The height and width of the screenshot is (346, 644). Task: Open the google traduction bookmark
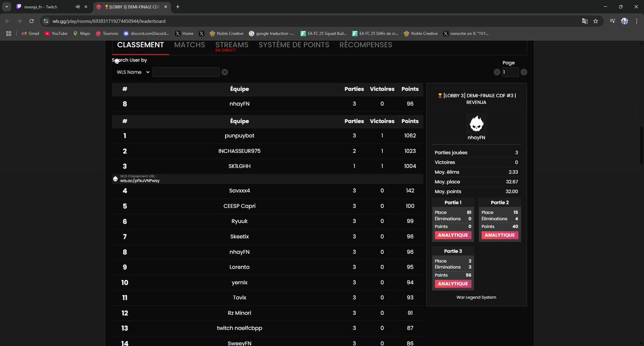(x=272, y=33)
